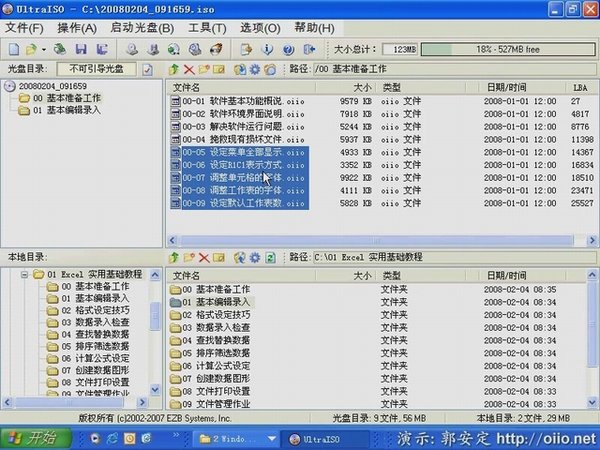Create a new folder in the local pane
The image size is (600, 450).
point(189,258)
